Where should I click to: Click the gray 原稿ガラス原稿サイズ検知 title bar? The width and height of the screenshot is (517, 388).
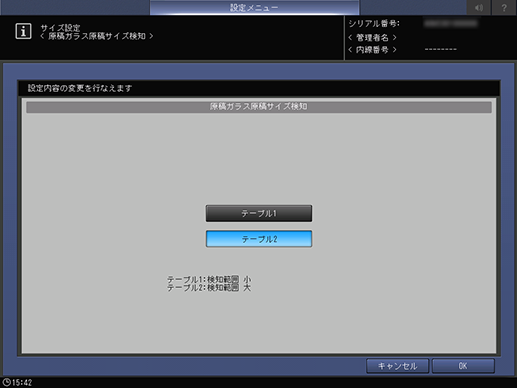point(259,107)
